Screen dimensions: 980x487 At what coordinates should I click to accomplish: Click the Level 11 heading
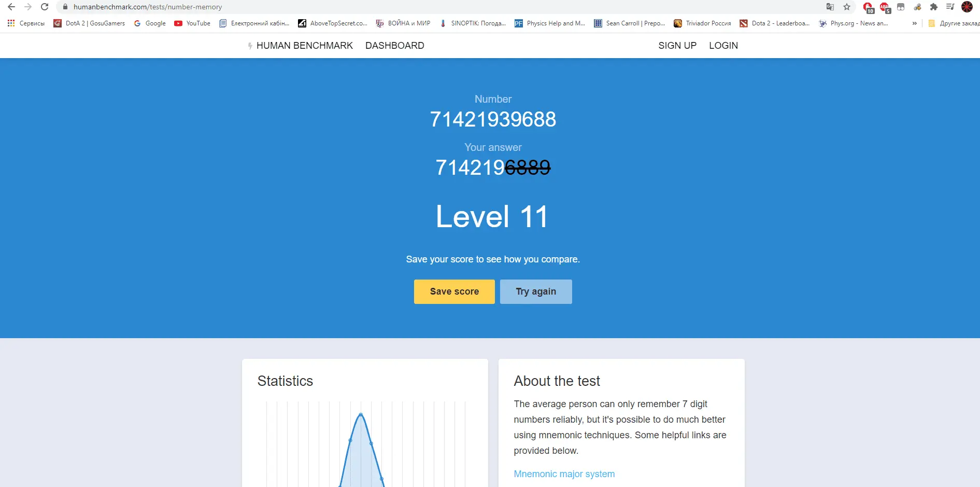(x=492, y=216)
